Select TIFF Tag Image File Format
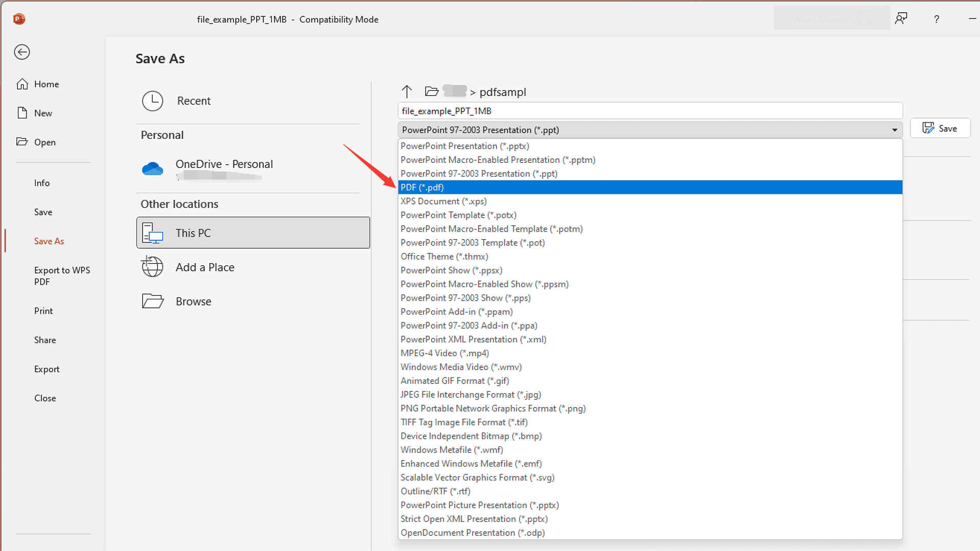The height and width of the screenshot is (551, 980). pos(650,422)
